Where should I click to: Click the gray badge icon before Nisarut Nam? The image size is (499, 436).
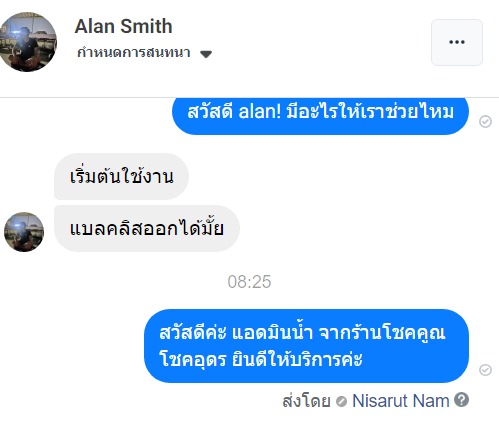click(341, 401)
